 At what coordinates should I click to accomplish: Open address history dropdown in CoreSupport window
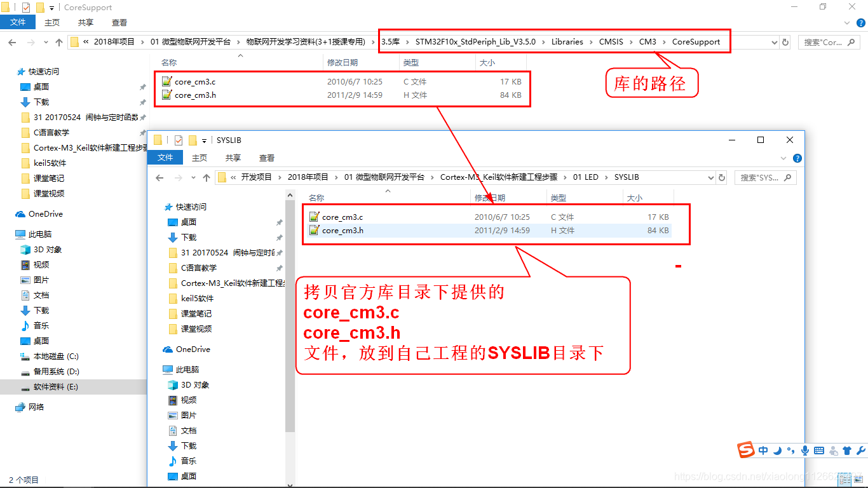pyautogui.click(x=774, y=43)
